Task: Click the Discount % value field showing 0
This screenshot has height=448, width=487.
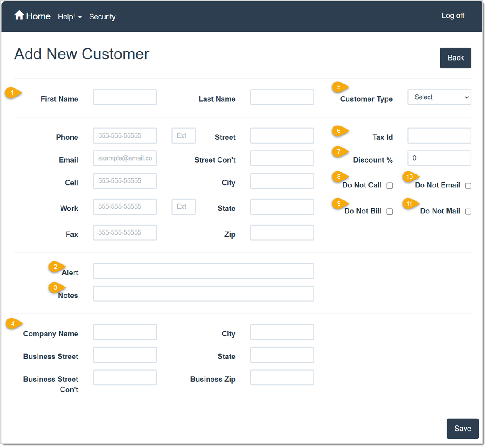Action: point(439,158)
